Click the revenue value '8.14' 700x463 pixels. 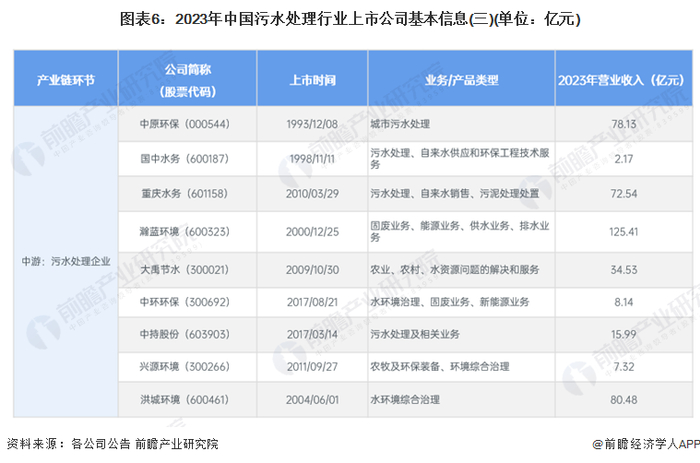coord(624,302)
